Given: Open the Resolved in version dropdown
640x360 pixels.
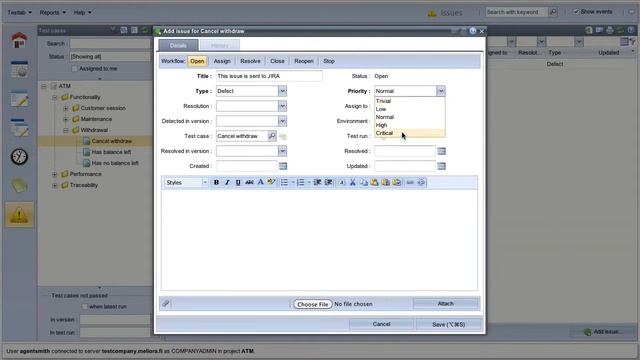Looking at the screenshot, I should point(282,151).
